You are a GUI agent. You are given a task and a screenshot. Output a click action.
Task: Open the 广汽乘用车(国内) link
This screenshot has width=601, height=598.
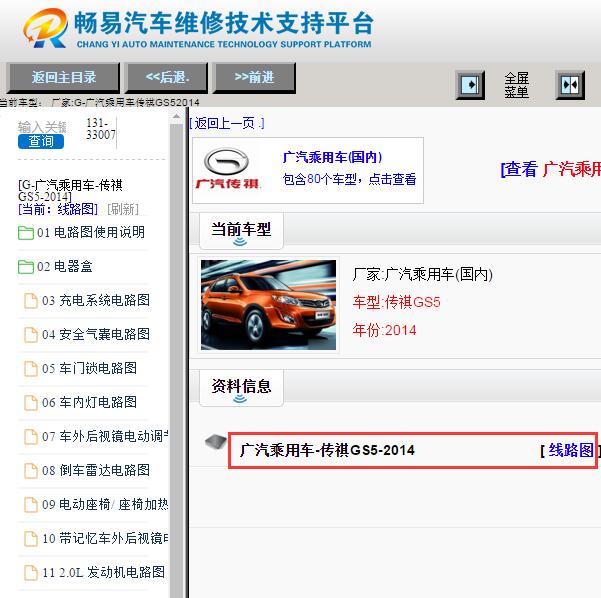click(x=332, y=157)
